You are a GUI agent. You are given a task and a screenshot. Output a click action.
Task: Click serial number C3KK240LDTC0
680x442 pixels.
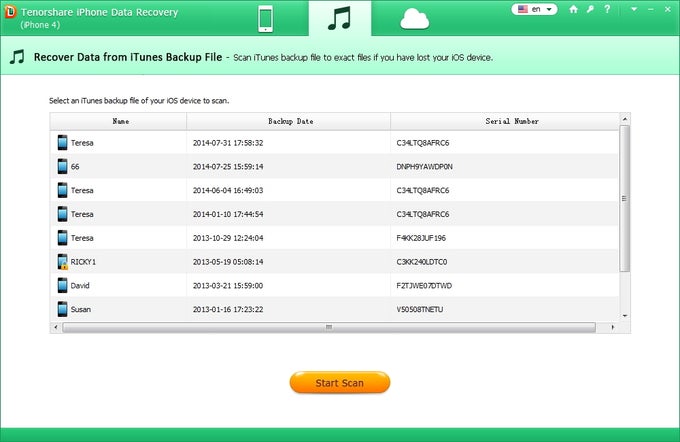pyautogui.click(x=422, y=262)
